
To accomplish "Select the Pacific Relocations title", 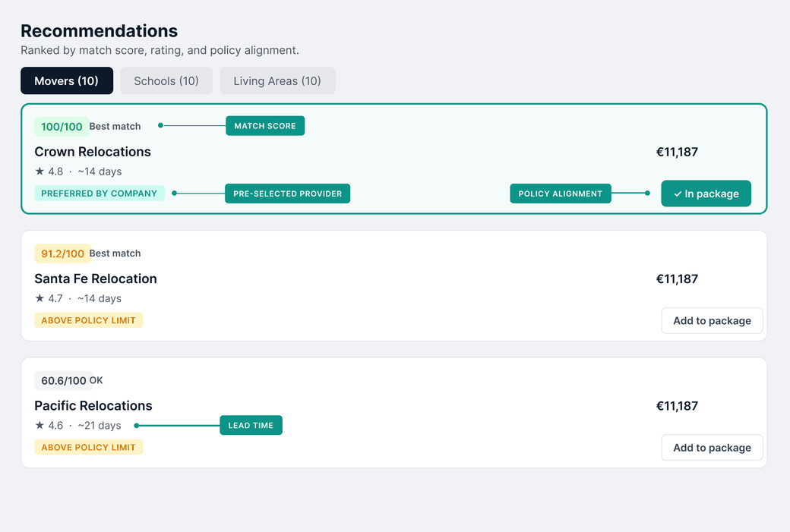I will pos(93,406).
